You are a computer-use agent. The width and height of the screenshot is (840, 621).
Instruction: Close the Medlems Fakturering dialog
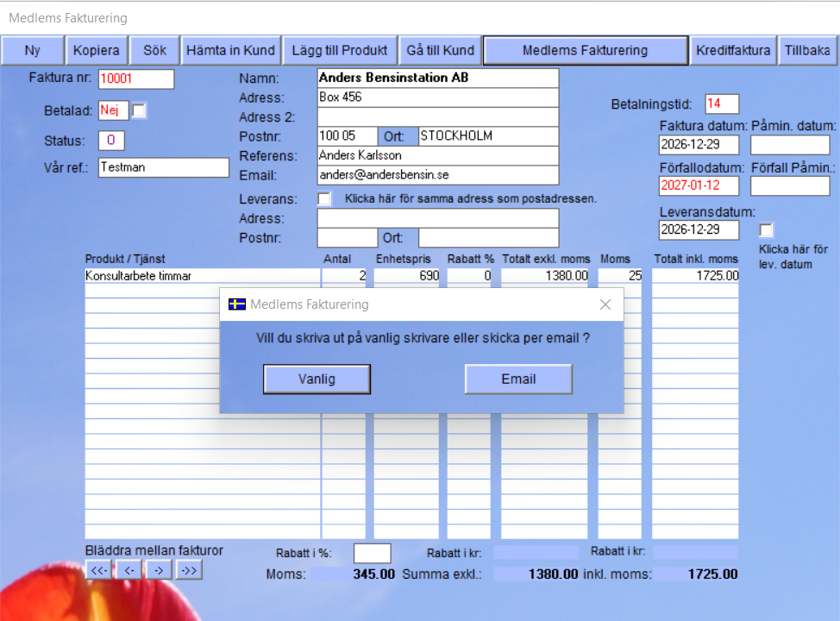pyautogui.click(x=605, y=304)
